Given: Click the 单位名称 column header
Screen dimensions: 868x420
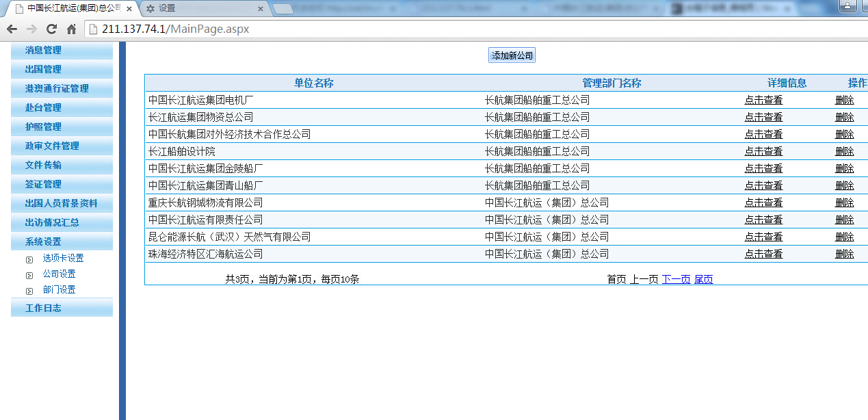Looking at the screenshot, I should click(314, 83).
